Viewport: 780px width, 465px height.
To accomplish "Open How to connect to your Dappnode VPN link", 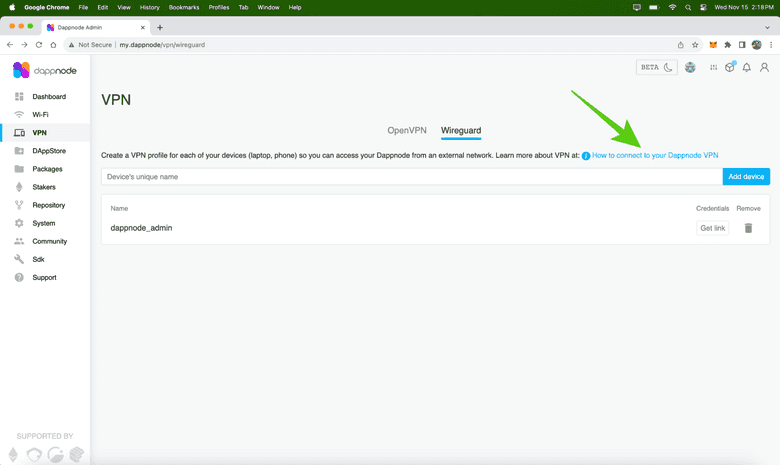I will click(x=654, y=156).
